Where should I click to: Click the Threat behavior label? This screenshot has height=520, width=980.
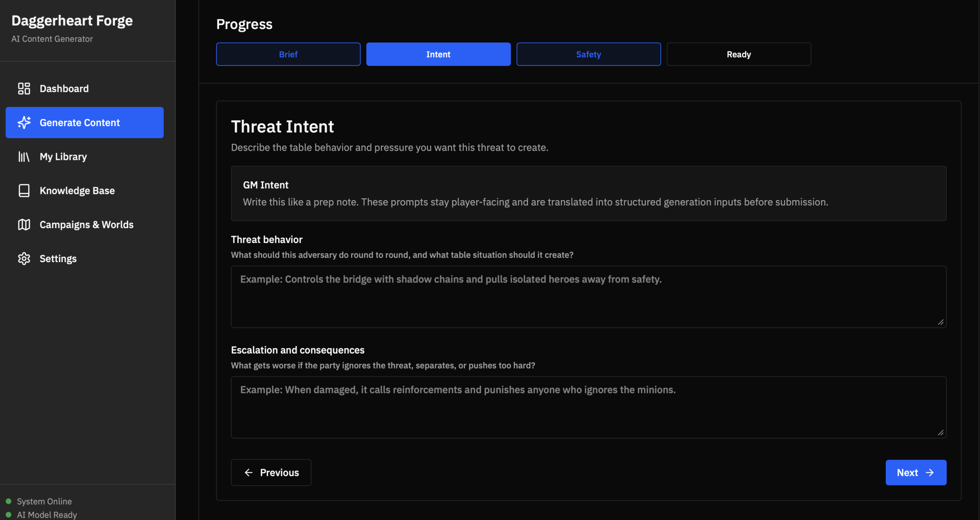point(267,240)
